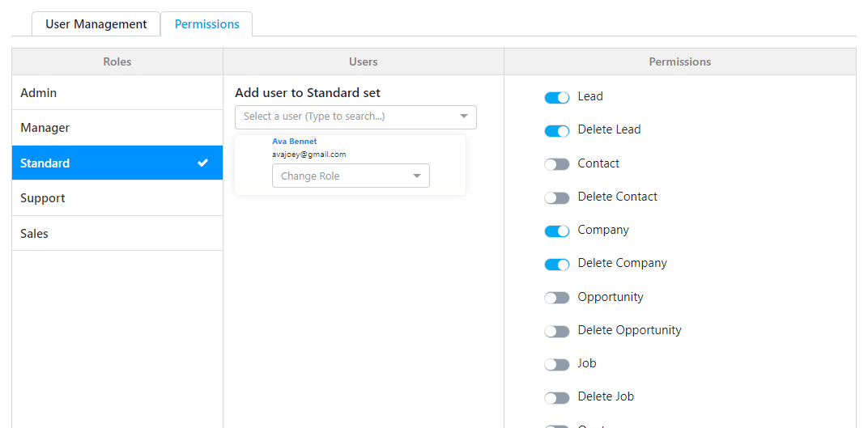Choose the Manager role
Viewport: 868px width, 428px height.
point(117,128)
